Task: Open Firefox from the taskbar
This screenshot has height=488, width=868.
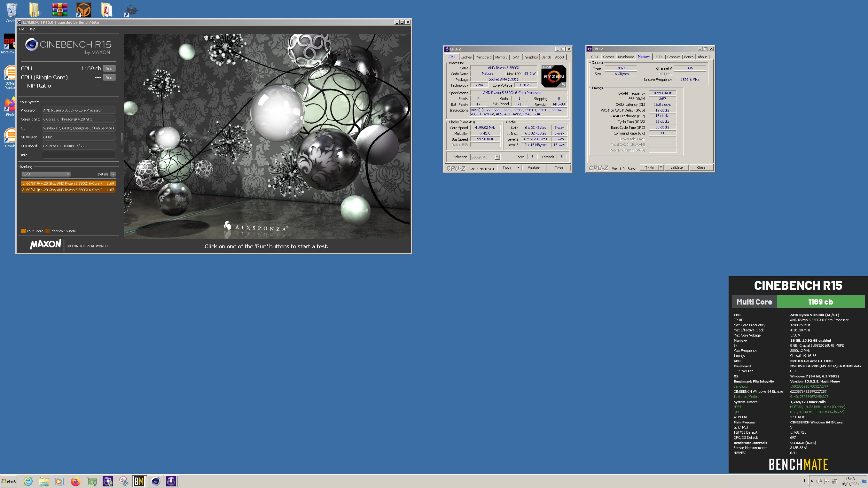Action: pos(75,481)
